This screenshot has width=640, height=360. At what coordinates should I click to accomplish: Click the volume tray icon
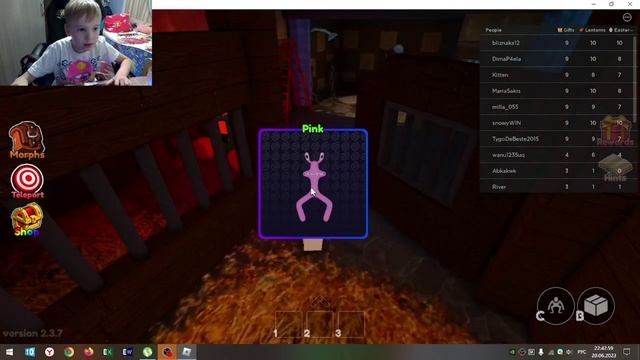pos(570,351)
